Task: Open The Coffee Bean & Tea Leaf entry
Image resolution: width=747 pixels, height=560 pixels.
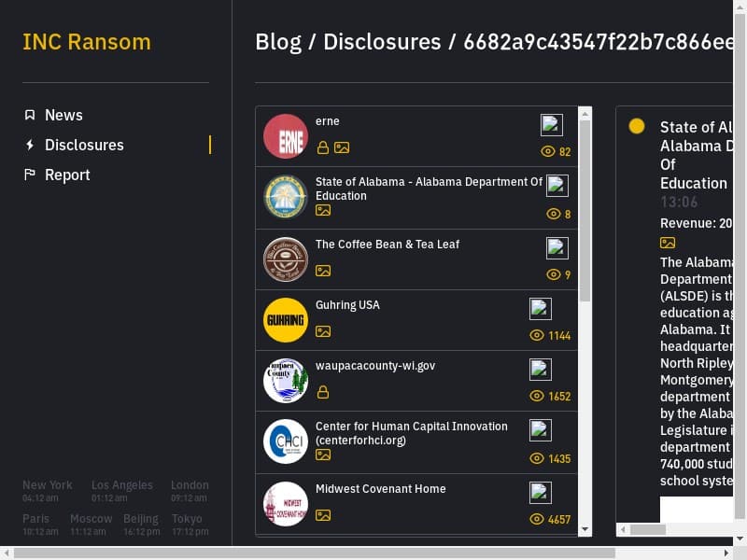Action: coord(416,259)
